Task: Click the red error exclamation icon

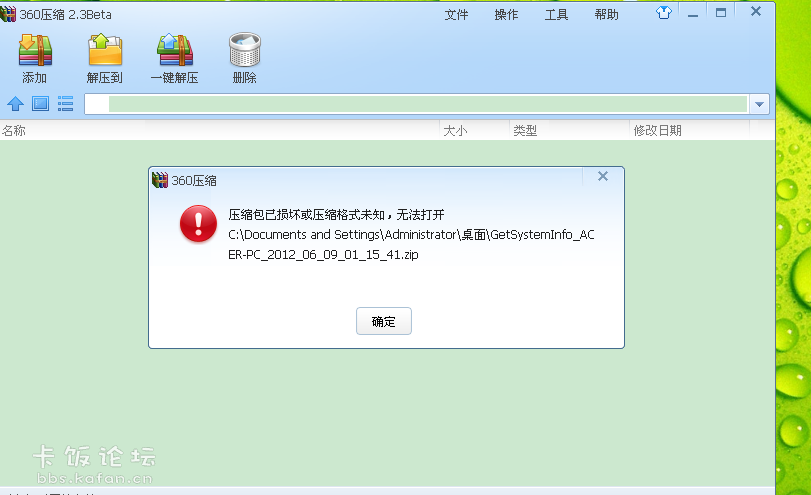Action: [x=198, y=223]
